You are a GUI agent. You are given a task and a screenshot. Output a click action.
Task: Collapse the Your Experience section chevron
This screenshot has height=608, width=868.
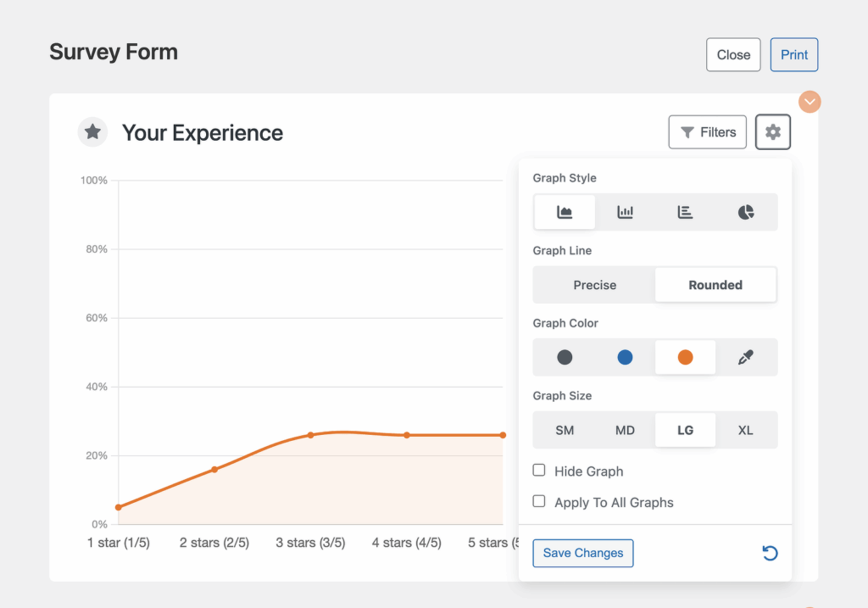[x=810, y=102]
